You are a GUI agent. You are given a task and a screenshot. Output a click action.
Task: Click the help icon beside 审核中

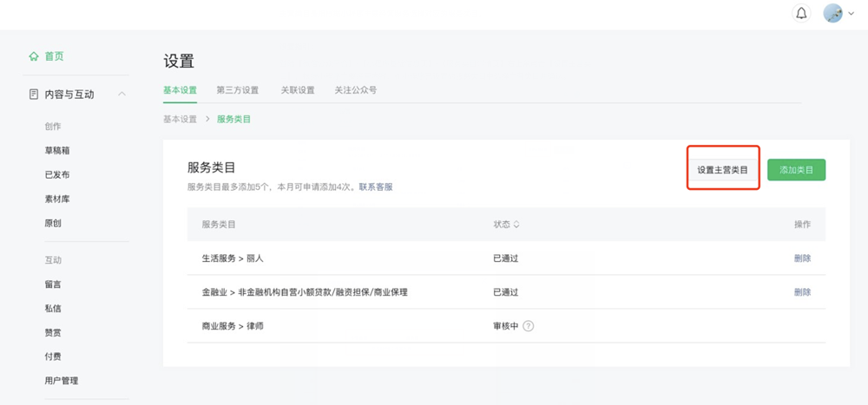click(528, 326)
